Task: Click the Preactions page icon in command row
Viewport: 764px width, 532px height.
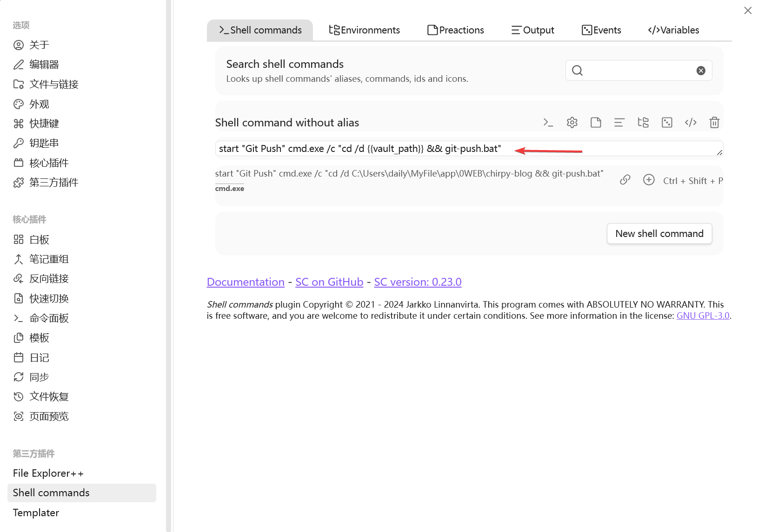Action: point(596,123)
